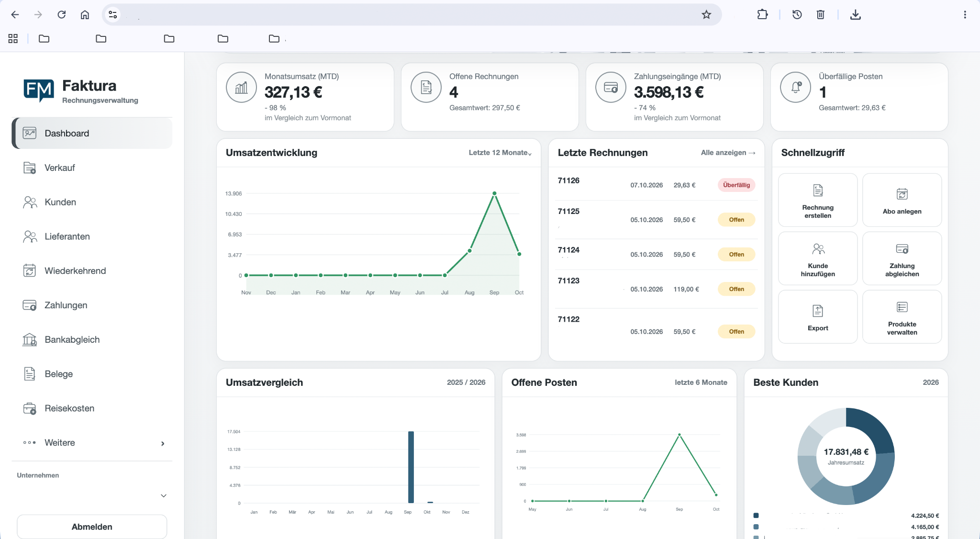Viewport: 980px width, 539px height.
Task: Click the dark blue 4.224,50 € legend swatch
Action: (x=756, y=516)
